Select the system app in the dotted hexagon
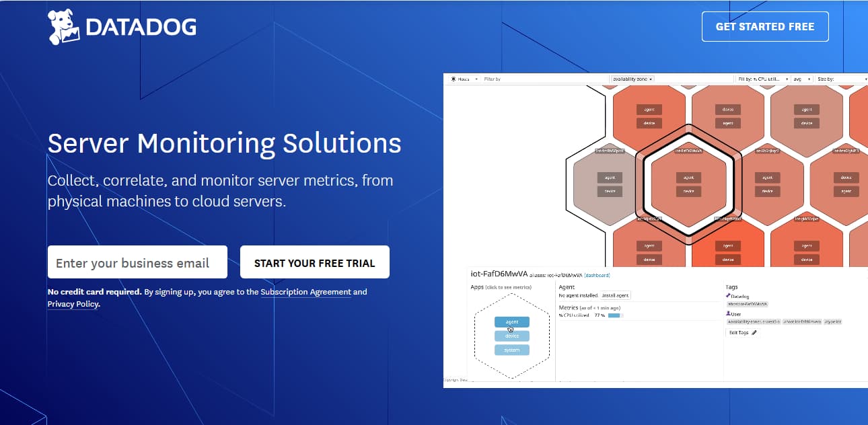This screenshot has height=425, width=868. tap(512, 350)
